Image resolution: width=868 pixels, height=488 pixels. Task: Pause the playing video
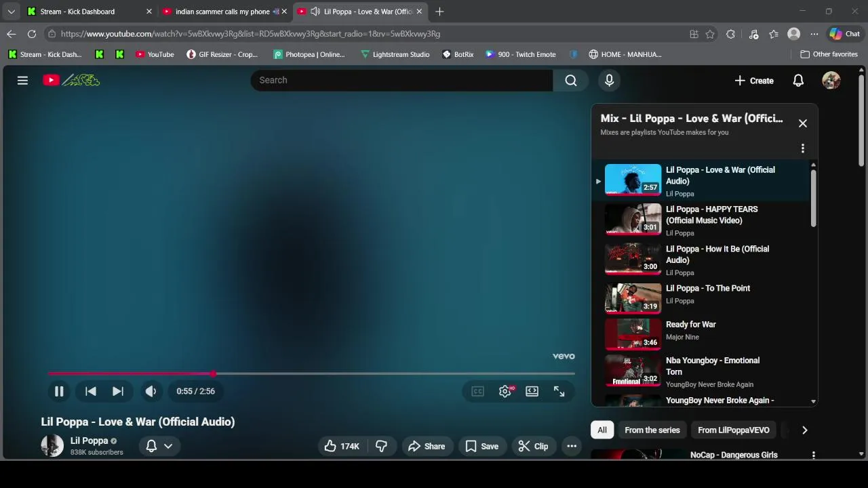click(x=59, y=391)
